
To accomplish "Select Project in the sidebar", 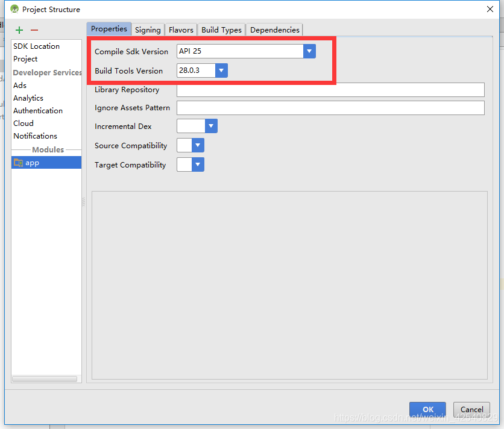I will [46, 59].
